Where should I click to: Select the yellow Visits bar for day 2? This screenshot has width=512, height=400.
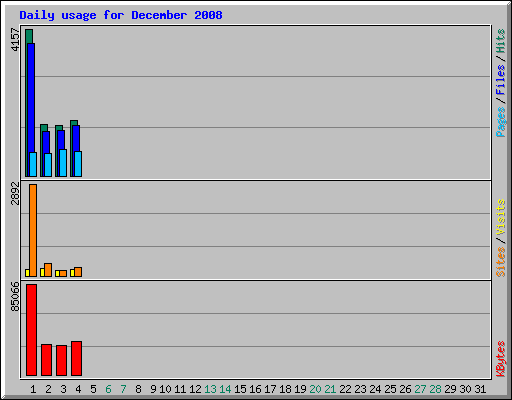42,272
